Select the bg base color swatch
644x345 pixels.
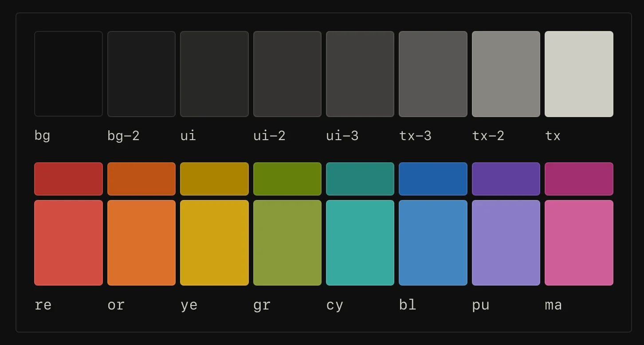click(x=68, y=74)
